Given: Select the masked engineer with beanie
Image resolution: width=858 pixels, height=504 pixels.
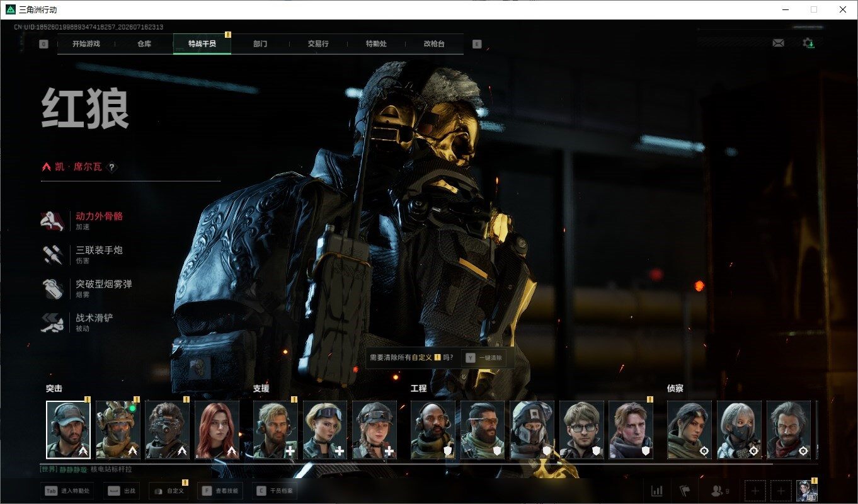Looking at the screenshot, I should (532, 430).
